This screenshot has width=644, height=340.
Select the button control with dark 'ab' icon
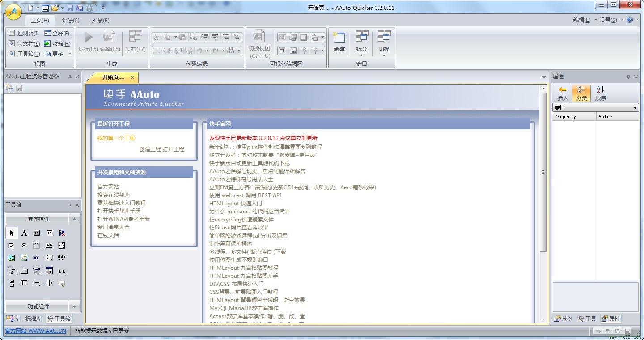(37, 233)
